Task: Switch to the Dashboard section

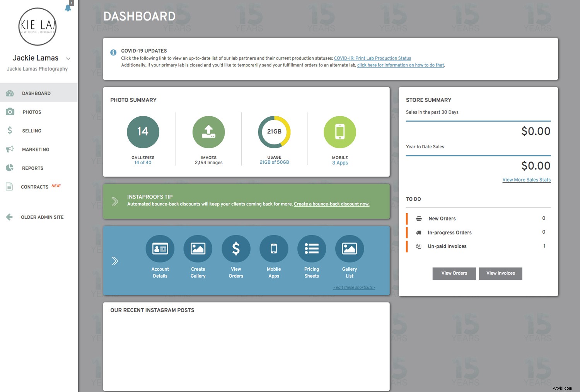Action: (x=36, y=93)
